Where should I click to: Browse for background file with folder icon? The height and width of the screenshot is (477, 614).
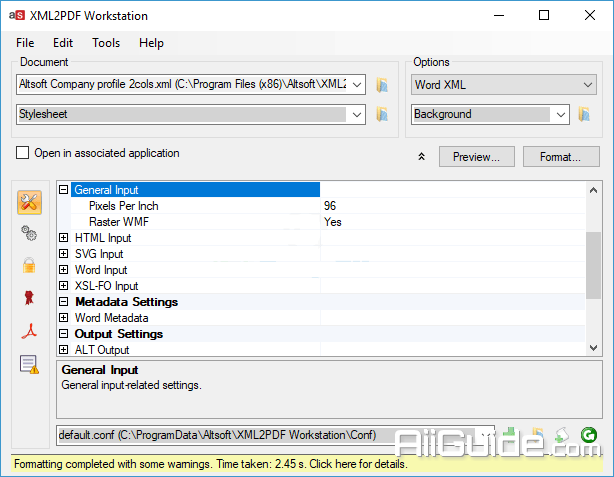585,114
